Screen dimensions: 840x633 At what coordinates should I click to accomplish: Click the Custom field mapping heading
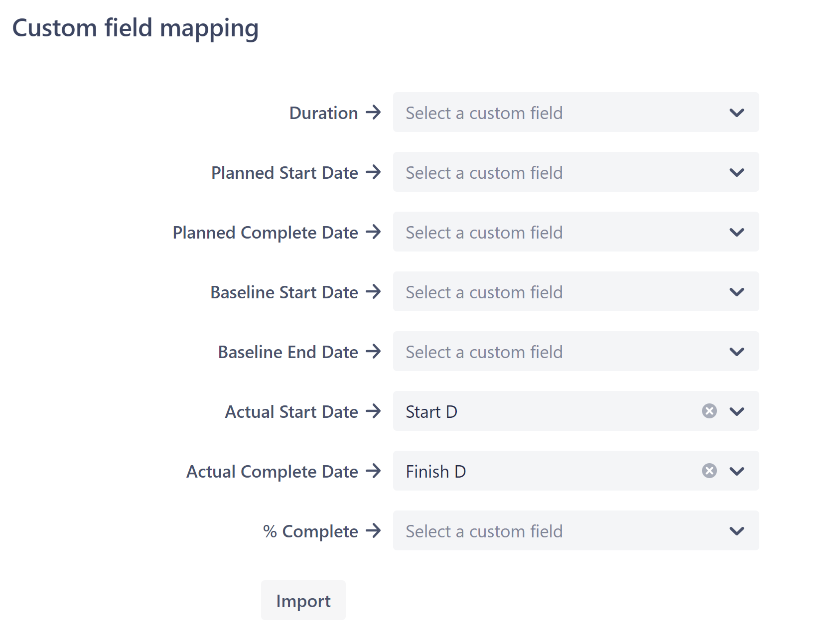click(137, 28)
